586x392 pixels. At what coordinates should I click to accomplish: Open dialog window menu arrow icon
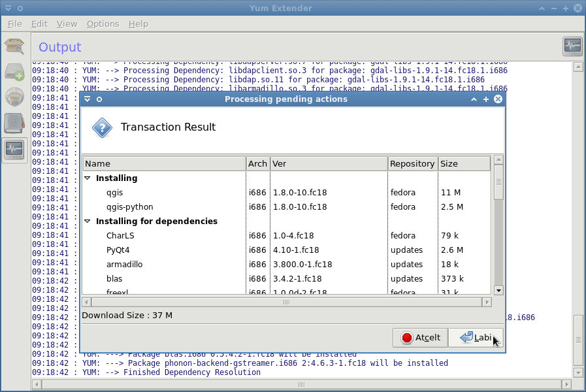pos(87,99)
